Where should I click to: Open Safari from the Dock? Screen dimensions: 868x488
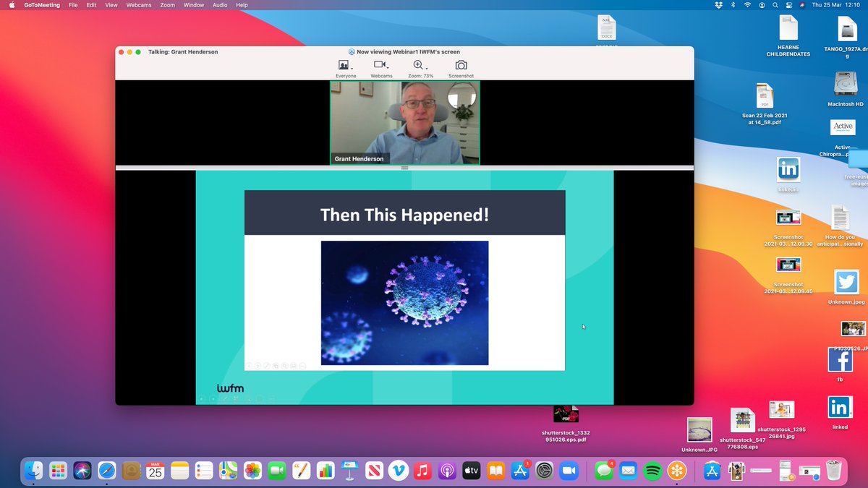(x=106, y=471)
